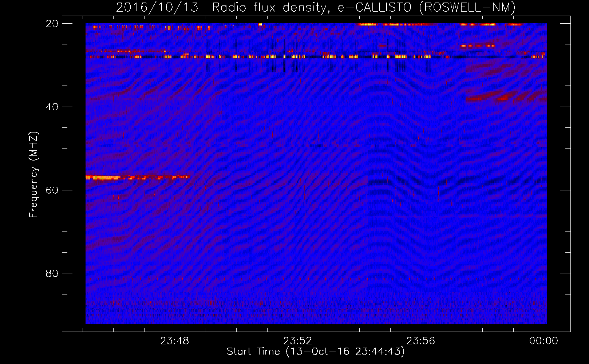Click the 00:00 time tick label
This screenshot has width=589, height=364.
click(x=543, y=341)
